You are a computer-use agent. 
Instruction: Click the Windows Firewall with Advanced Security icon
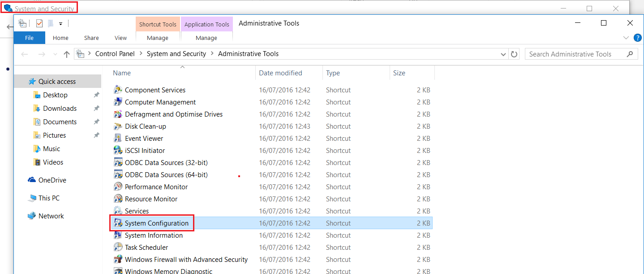point(118,260)
